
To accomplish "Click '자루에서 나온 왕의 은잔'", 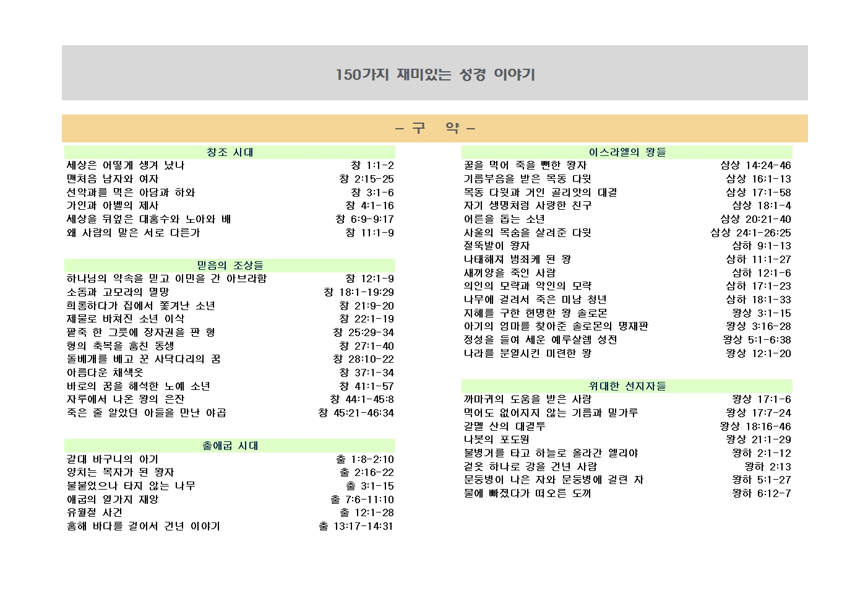I will tap(125, 399).
